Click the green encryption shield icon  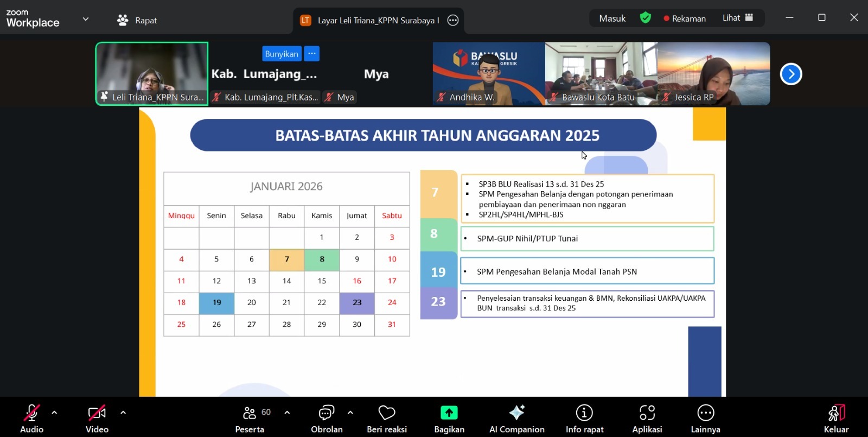pos(646,18)
